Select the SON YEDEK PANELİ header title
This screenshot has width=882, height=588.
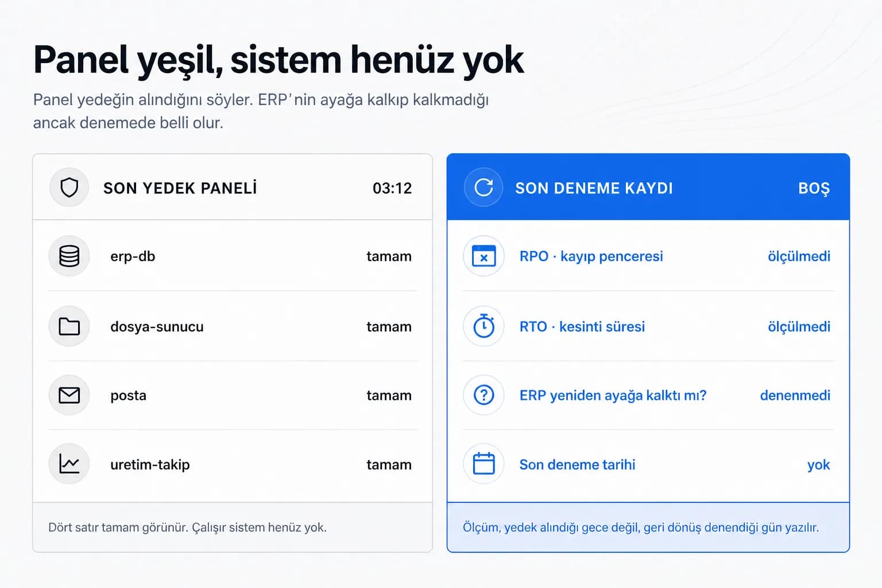(x=180, y=188)
